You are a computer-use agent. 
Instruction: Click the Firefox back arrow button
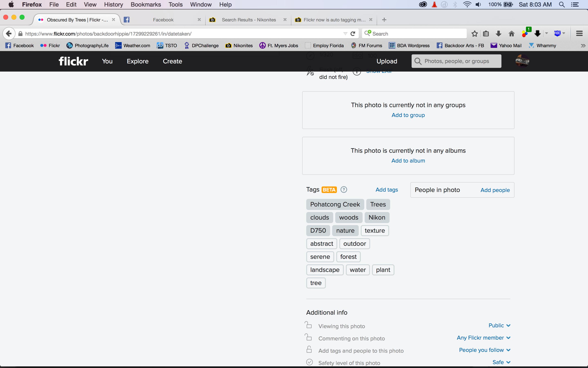9,34
